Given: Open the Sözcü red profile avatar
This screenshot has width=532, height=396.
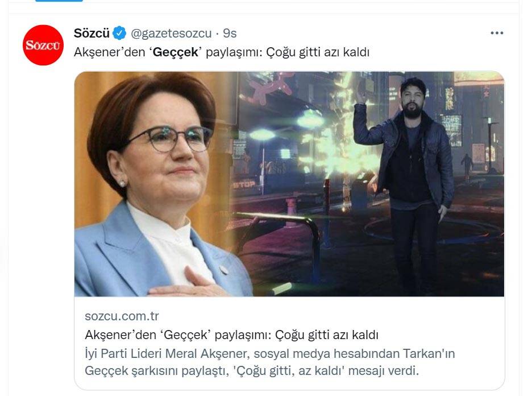Looking at the screenshot, I should 43,45.
